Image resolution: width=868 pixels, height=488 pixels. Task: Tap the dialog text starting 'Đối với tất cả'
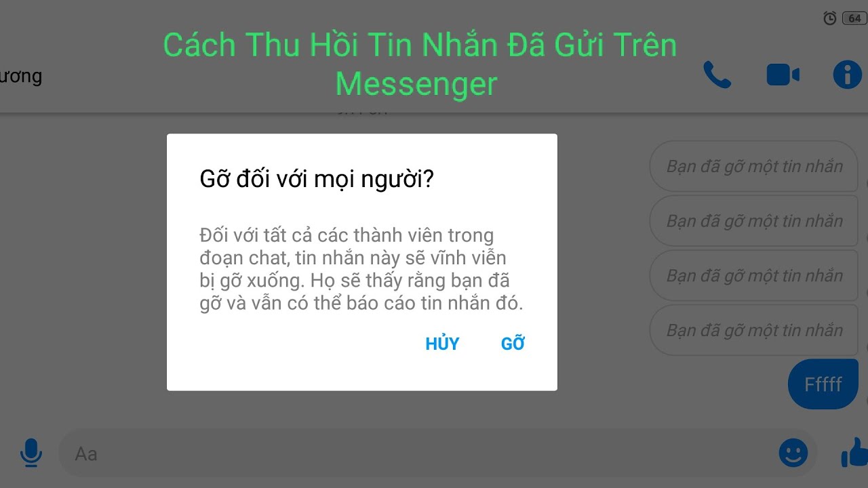coord(361,269)
